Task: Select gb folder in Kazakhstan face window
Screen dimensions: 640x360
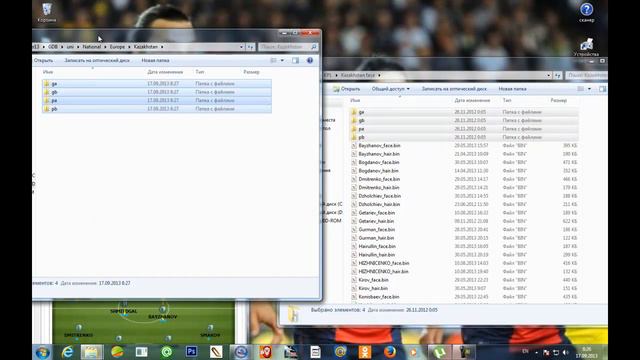Action: click(464, 120)
